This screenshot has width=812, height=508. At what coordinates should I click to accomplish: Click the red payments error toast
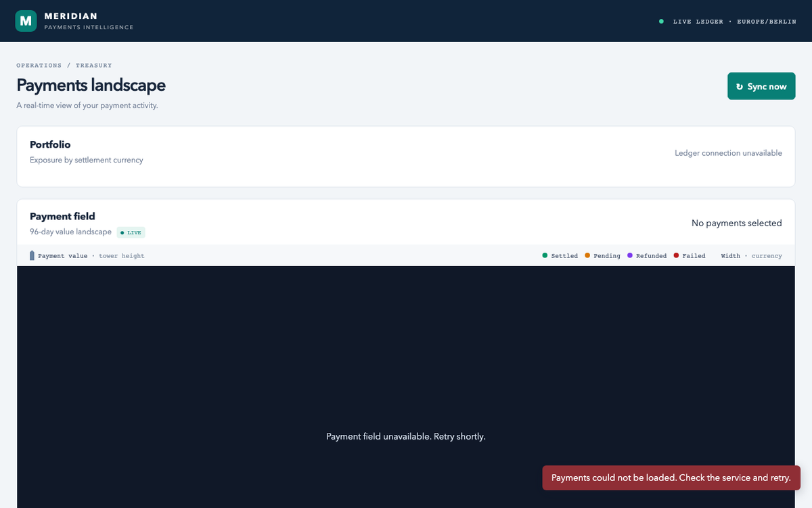coord(671,478)
